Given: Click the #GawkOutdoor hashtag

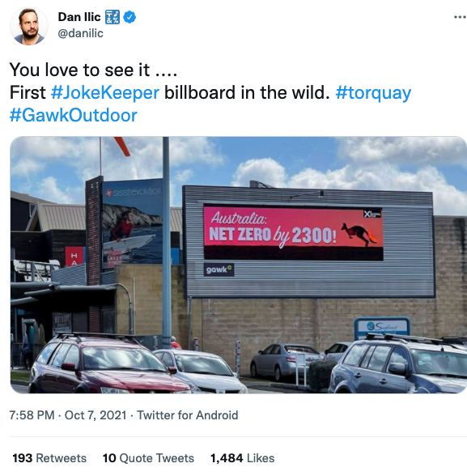Looking at the screenshot, I should (x=74, y=115).
